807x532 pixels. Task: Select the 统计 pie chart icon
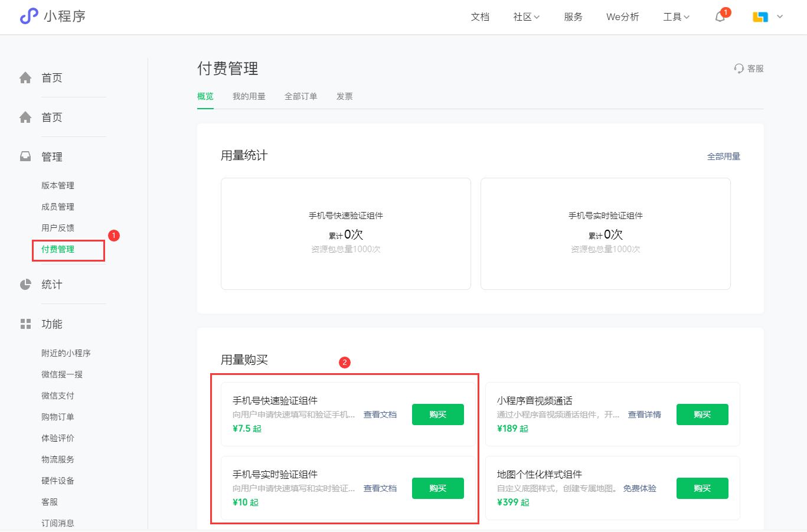tap(25, 284)
